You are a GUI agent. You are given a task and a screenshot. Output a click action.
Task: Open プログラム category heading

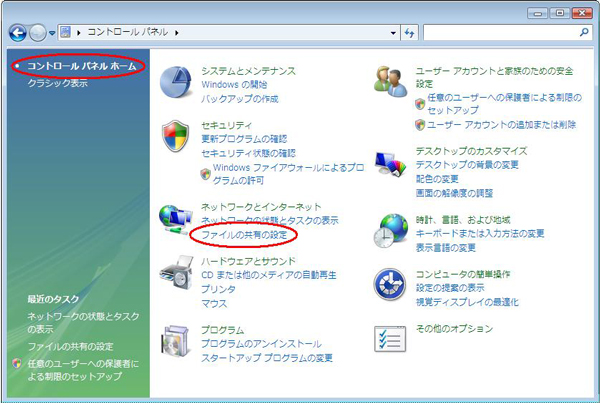222,330
